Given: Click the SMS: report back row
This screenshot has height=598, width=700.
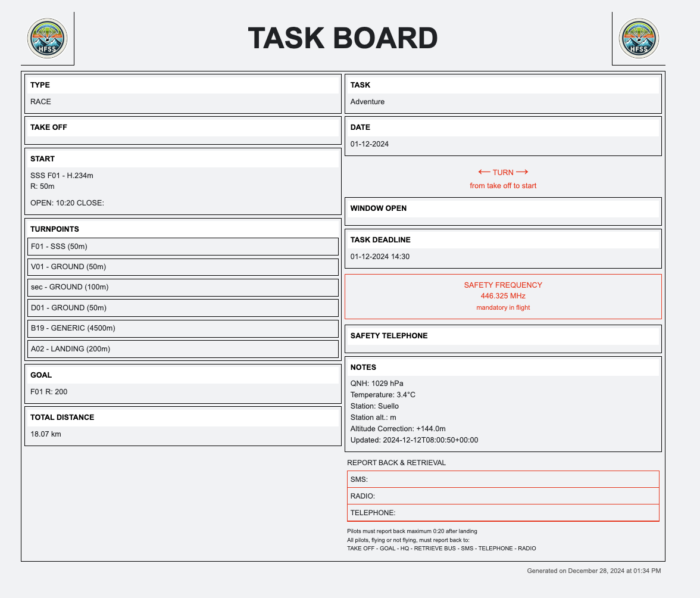Looking at the screenshot, I should pyautogui.click(x=503, y=479).
